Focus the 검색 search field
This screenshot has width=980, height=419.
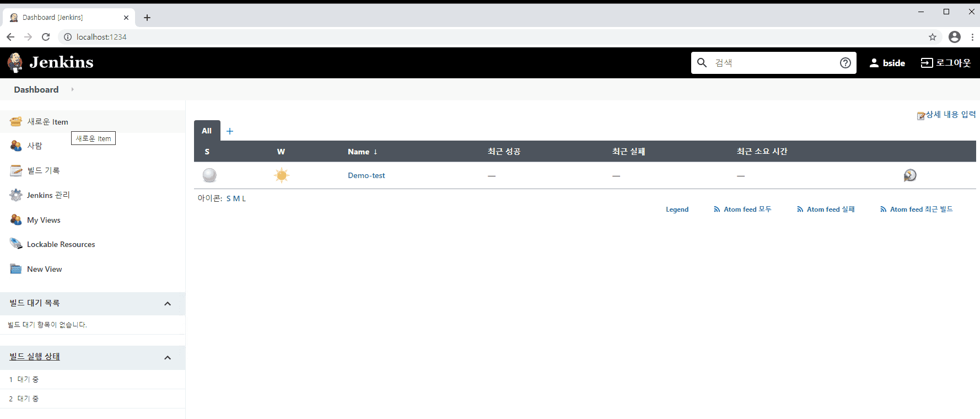pos(774,63)
